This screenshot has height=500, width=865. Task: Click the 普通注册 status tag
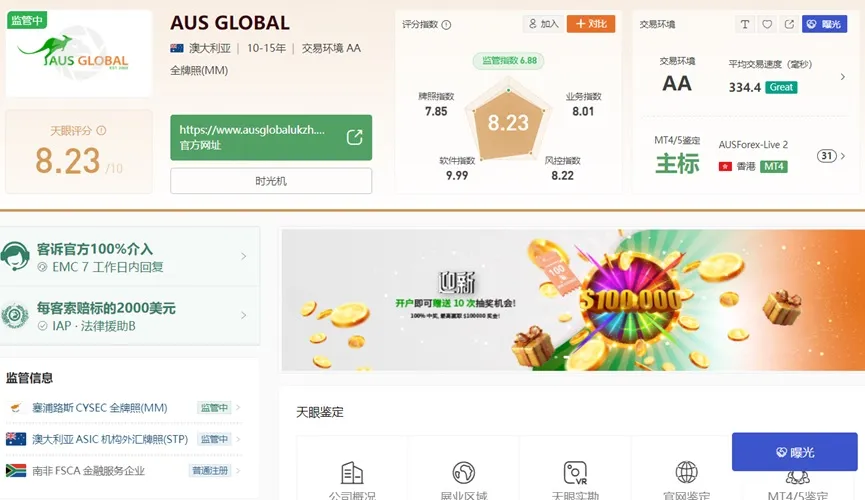[x=210, y=471]
